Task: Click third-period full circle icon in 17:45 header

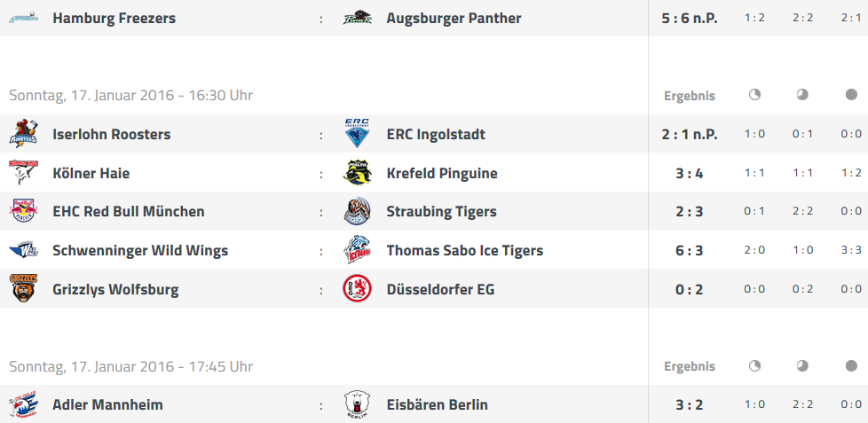Action: click(851, 365)
